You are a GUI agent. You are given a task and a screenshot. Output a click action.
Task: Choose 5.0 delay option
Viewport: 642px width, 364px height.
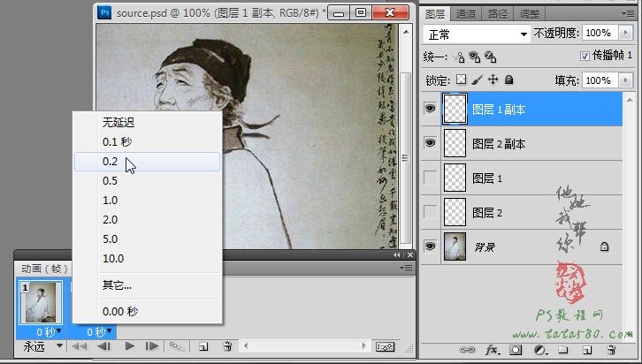[x=148, y=239]
